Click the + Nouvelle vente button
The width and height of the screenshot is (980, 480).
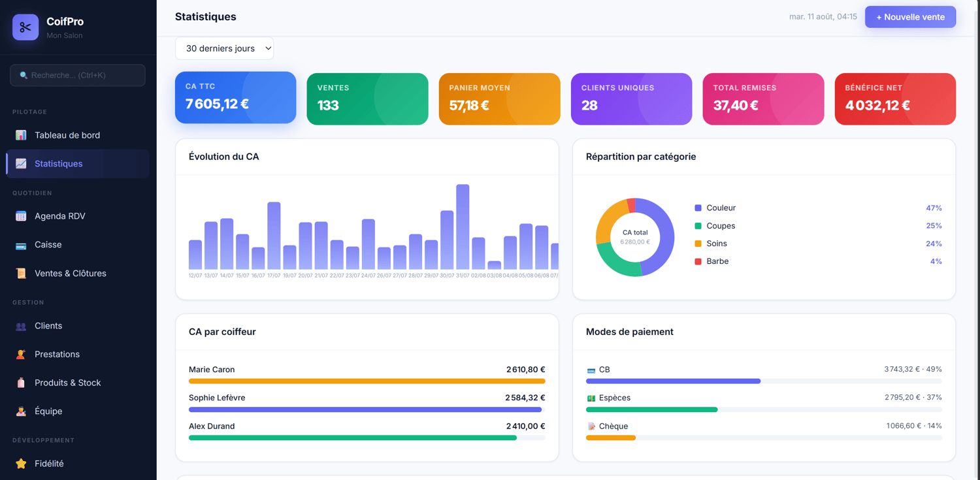910,17
